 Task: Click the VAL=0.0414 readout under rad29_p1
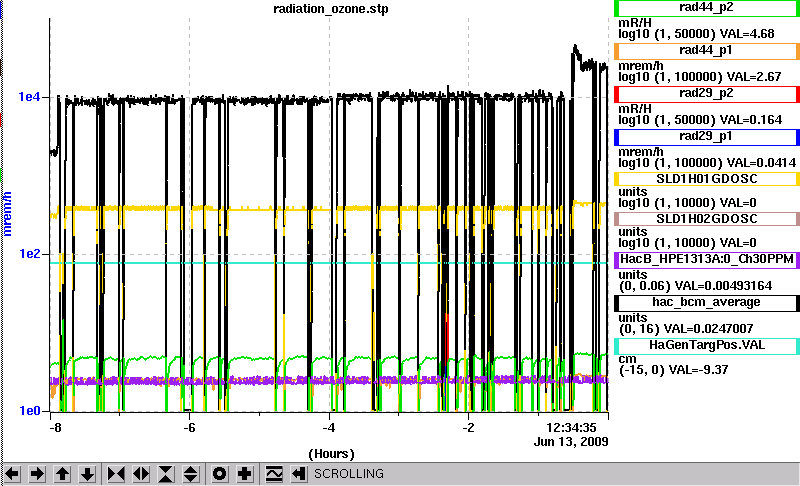click(x=761, y=163)
